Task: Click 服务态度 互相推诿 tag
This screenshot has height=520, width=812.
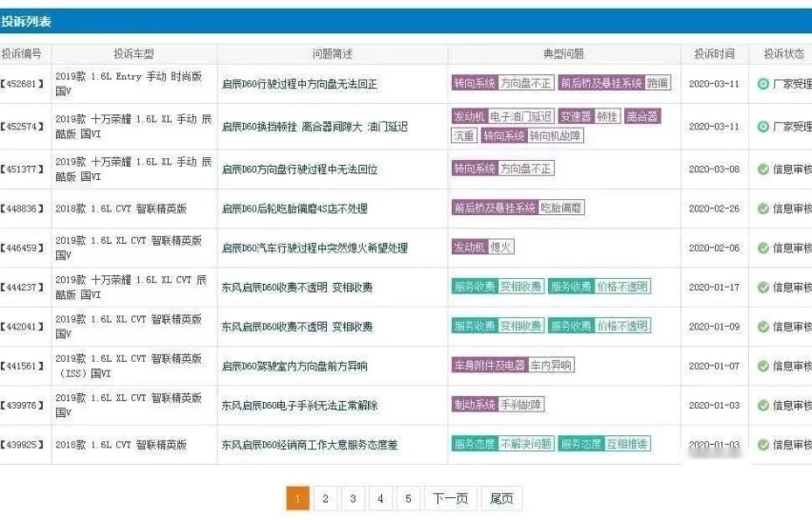Action: point(604,444)
